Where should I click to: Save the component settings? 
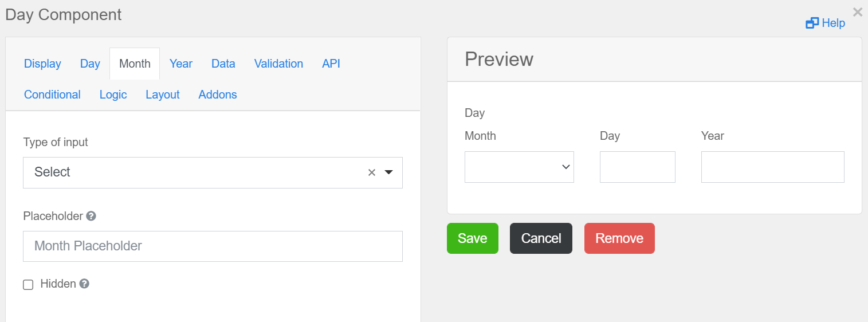coord(473,238)
